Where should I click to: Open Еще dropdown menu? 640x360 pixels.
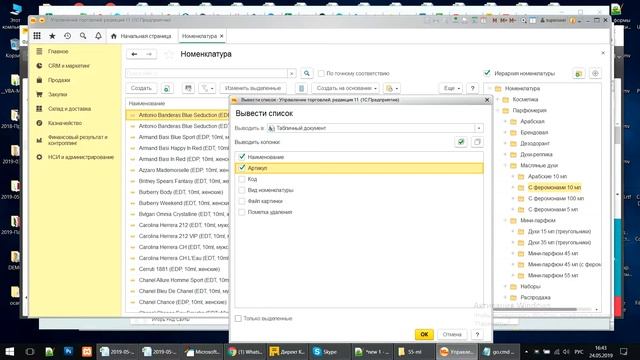pos(451,88)
